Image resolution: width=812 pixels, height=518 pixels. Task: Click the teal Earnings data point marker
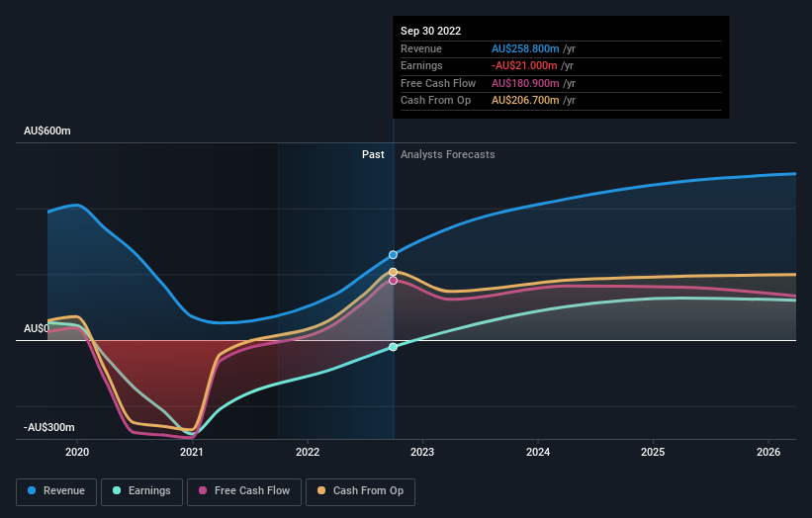pos(393,347)
